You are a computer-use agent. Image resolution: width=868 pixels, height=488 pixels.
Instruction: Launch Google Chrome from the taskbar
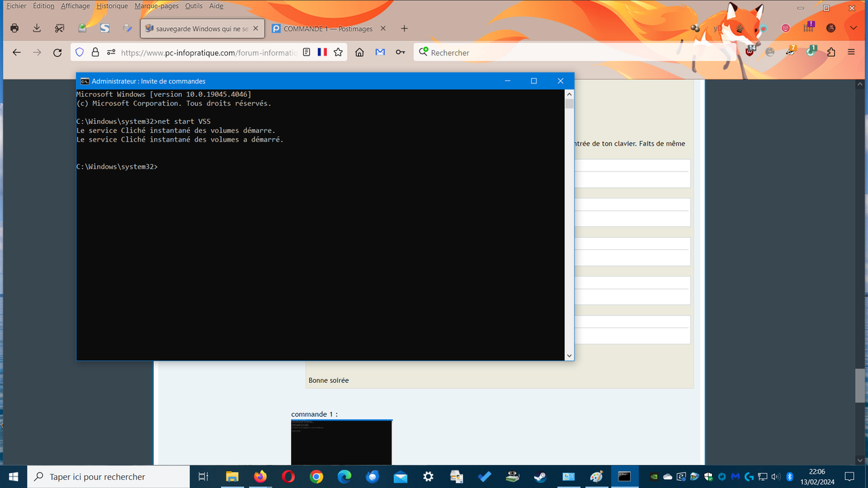click(316, 476)
